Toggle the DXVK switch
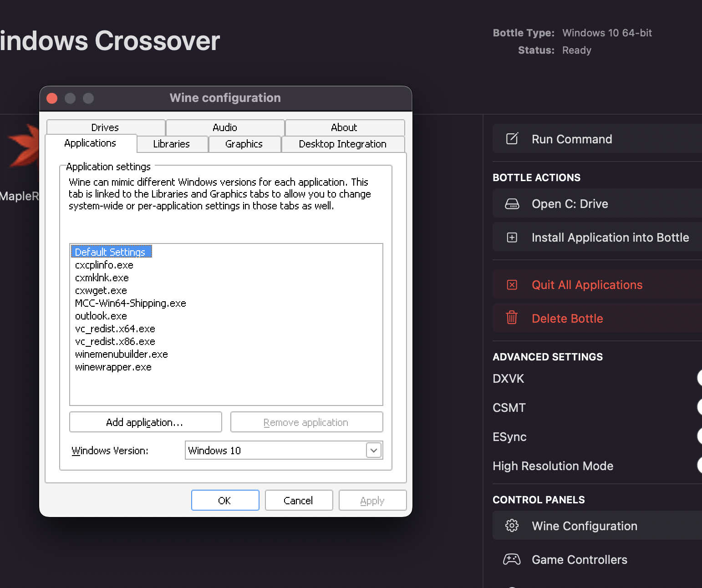The image size is (702, 588). (x=699, y=378)
